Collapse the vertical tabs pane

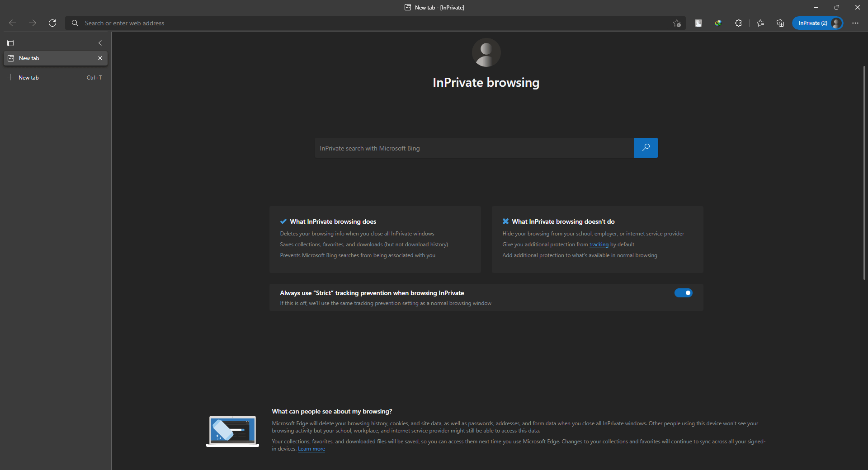point(100,43)
